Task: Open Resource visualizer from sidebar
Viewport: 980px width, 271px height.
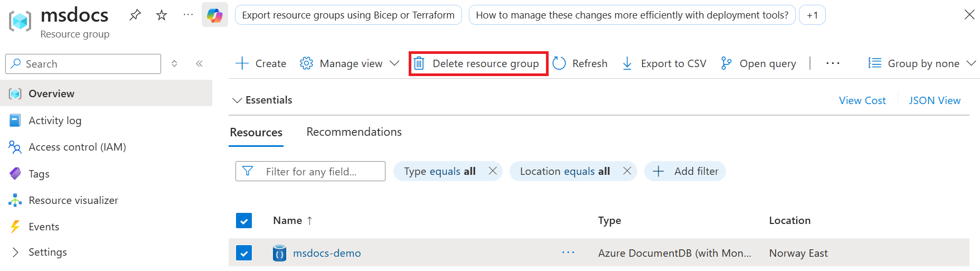Action: [x=73, y=200]
